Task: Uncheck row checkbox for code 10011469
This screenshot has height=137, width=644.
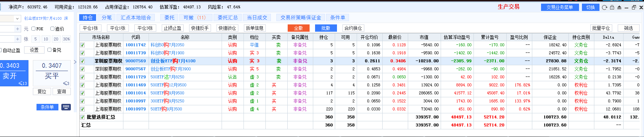Action: 83,85
